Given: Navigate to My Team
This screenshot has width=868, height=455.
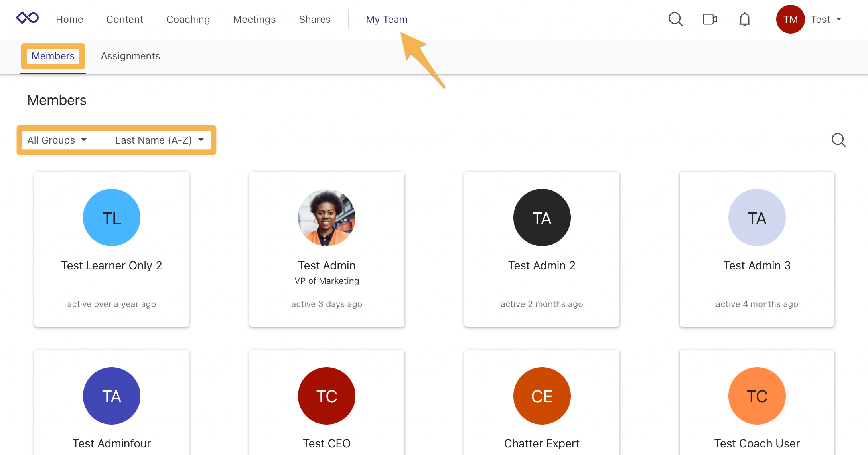Looking at the screenshot, I should tap(387, 19).
